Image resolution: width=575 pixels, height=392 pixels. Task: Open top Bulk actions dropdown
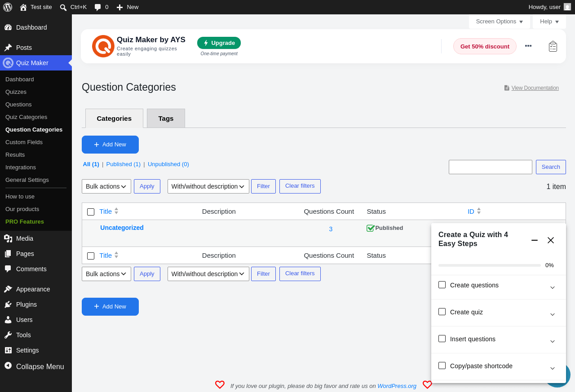(x=106, y=186)
